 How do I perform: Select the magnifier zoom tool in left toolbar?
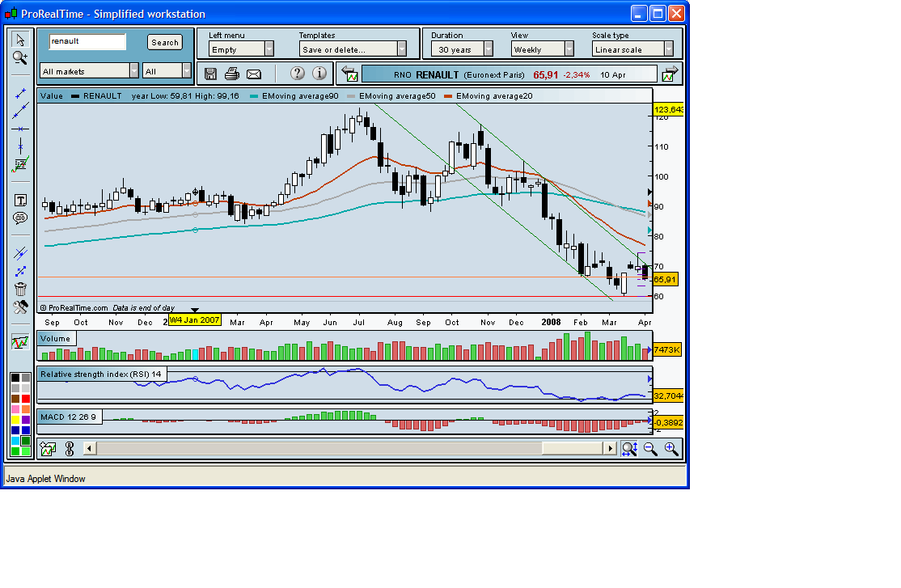point(20,57)
